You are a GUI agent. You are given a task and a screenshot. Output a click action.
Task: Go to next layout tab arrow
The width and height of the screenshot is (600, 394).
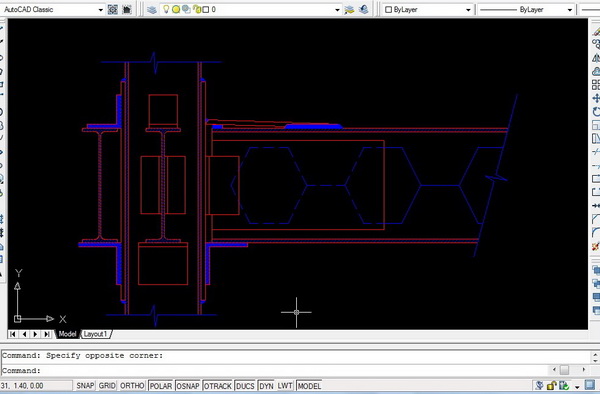click(x=36, y=334)
